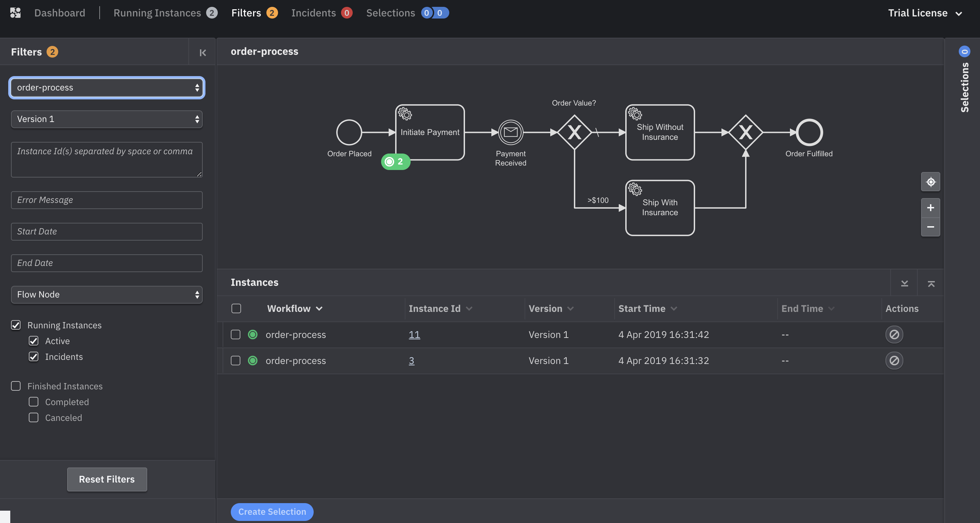Open the Trial License menu
The height and width of the screenshot is (523, 980).
pos(925,13)
